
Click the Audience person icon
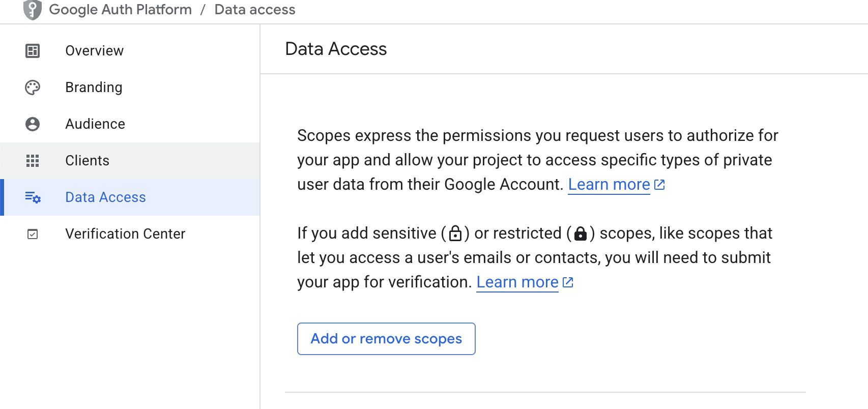pyautogui.click(x=33, y=124)
